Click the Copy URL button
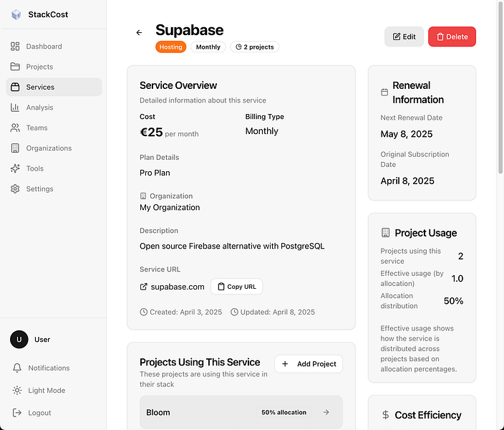Screen dimensions: 504x430 pyautogui.click(x=236, y=287)
